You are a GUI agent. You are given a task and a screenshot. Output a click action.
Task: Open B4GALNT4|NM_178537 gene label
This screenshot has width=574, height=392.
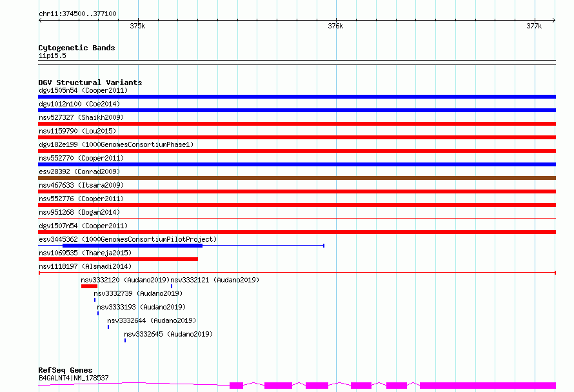(x=74, y=378)
